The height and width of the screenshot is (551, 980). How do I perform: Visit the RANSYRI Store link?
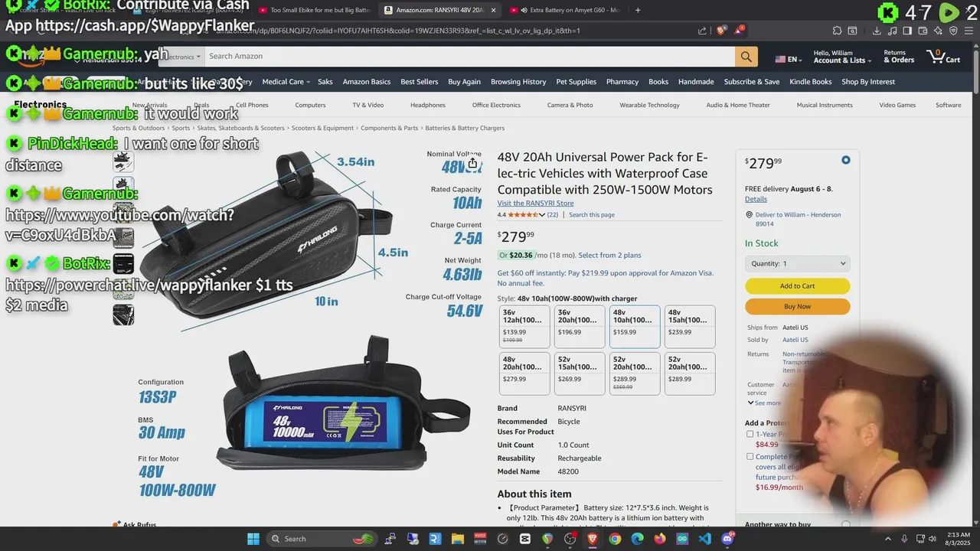(x=535, y=203)
